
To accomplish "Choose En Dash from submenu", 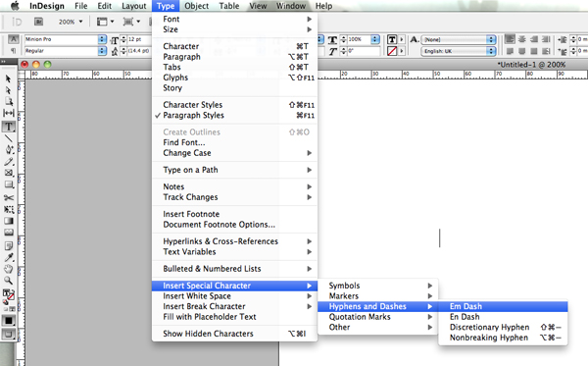I will tap(503, 317).
